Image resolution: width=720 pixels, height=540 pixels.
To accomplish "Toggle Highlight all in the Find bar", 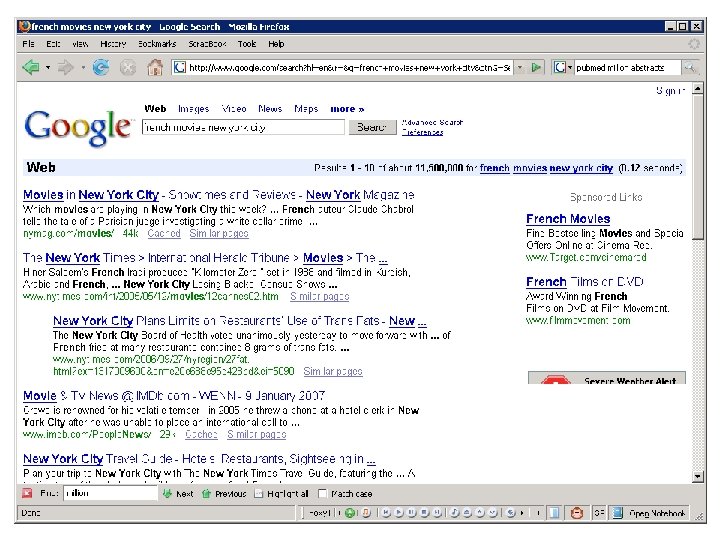I will pyautogui.click(x=281, y=494).
